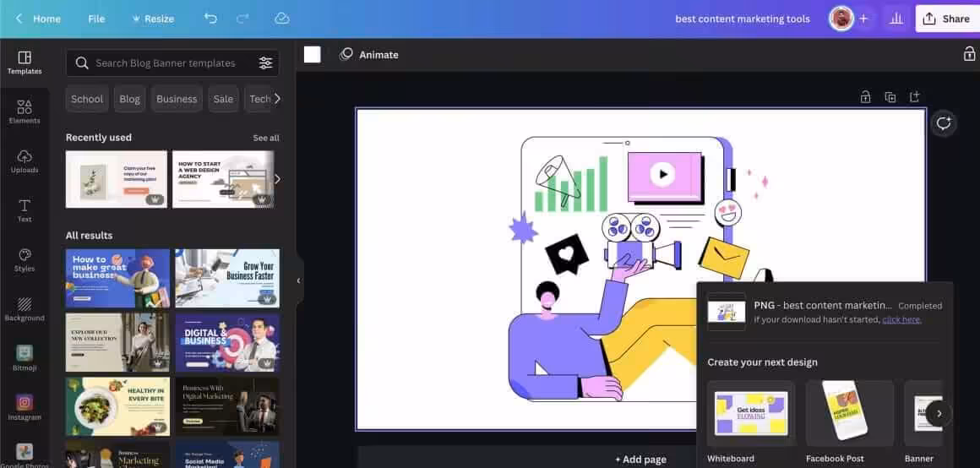Toggle the padlock at toolbar right edge
Screen dimensions: 980x468
pos(969,54)
